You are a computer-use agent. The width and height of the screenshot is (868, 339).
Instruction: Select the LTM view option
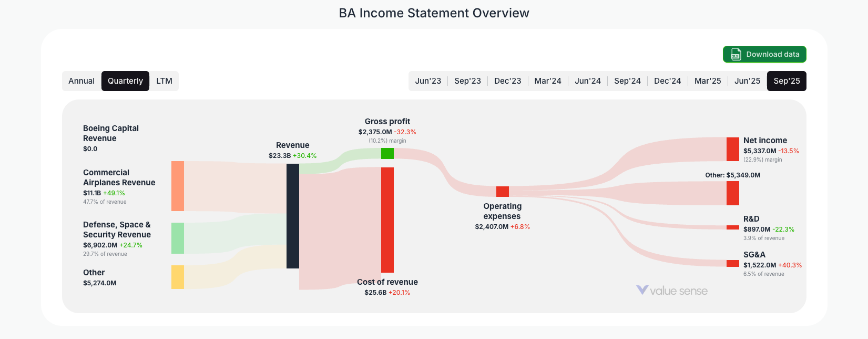pos(164,81)
